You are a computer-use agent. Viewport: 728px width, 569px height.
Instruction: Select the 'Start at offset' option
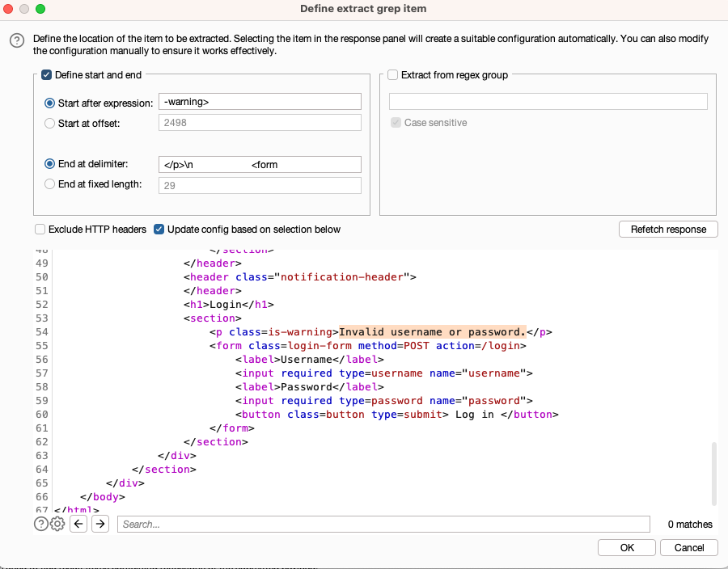click(49, 122)
